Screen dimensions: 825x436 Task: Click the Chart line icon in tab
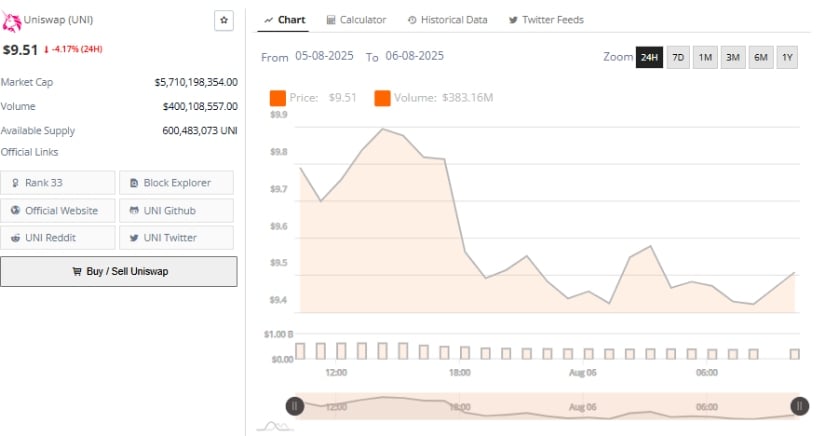point(268,20)
